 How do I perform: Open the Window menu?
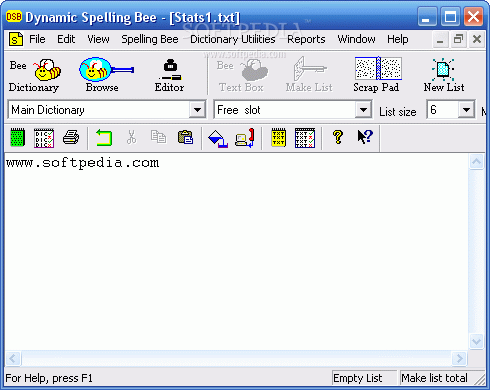pyautogui.click(x=356, y=39)
